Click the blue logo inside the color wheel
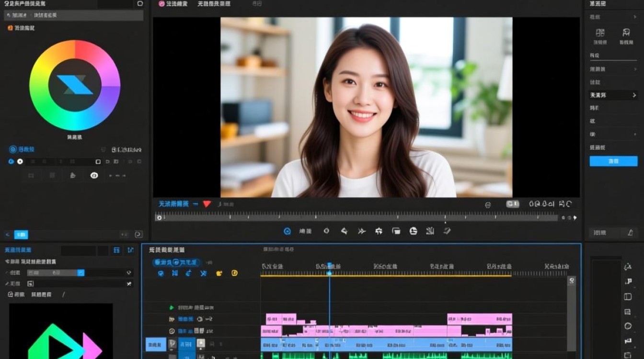 (x=75, y=85)
